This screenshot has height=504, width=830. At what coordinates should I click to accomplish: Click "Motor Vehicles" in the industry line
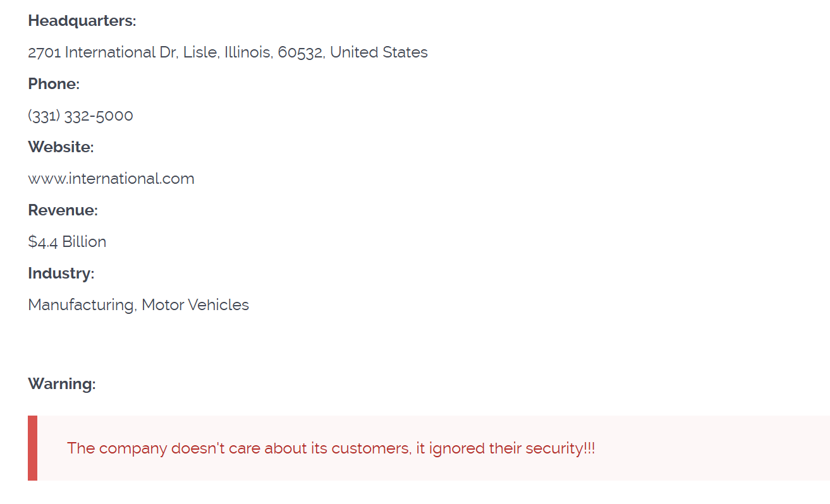195,305
